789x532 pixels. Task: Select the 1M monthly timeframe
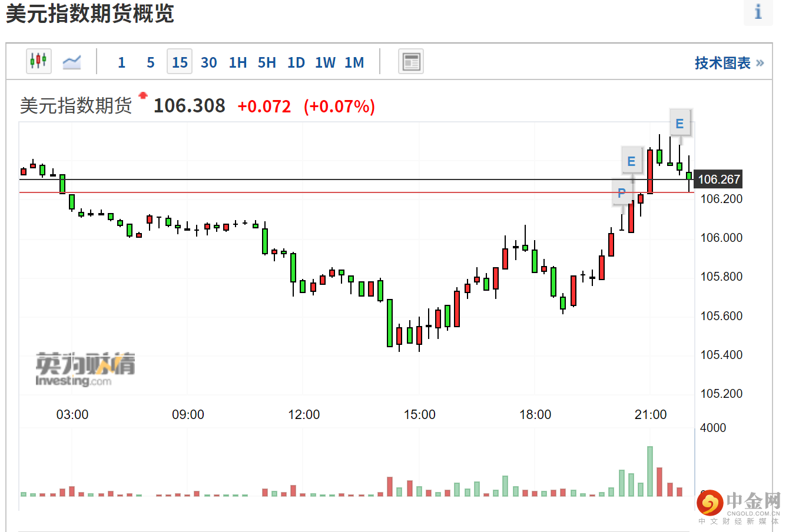click(x=354, y=62)
